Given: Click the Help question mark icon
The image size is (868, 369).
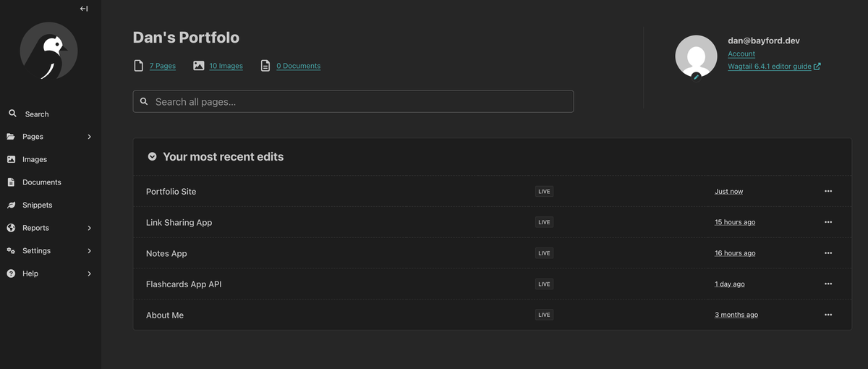Looking at the screenshot, I should click(x=11, y=273).
